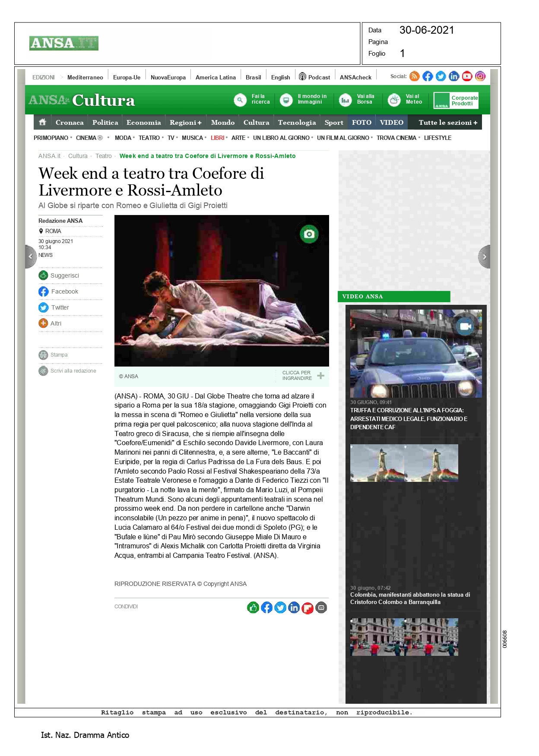539x756 pixels.
Task: Click the grey print icon in share bar
Action: tap(321, 608)
